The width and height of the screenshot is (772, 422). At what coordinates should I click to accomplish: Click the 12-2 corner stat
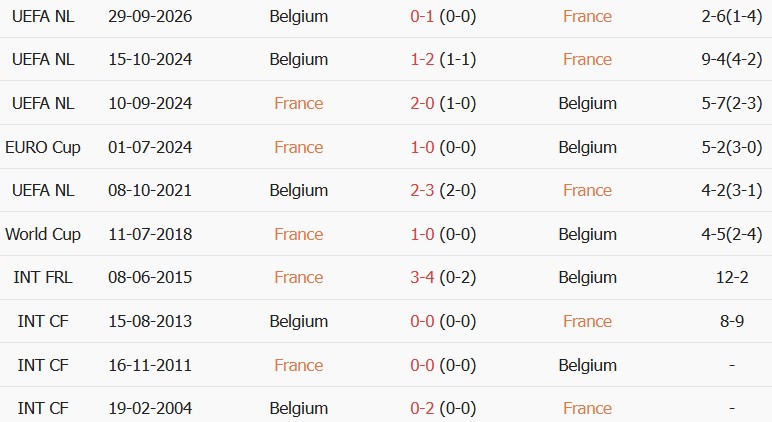732,277
